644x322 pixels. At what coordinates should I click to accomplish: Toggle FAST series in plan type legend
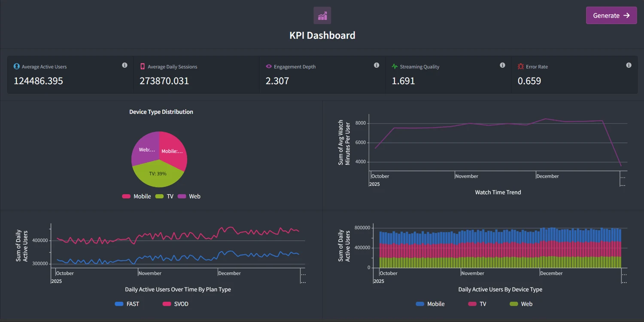127,304
